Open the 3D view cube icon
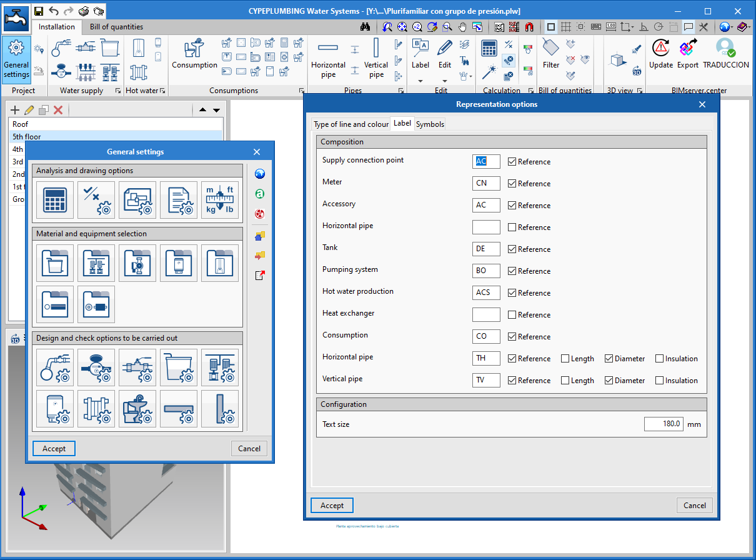The height and width of the screenshot is (560, 756). [x=617, y=59]
